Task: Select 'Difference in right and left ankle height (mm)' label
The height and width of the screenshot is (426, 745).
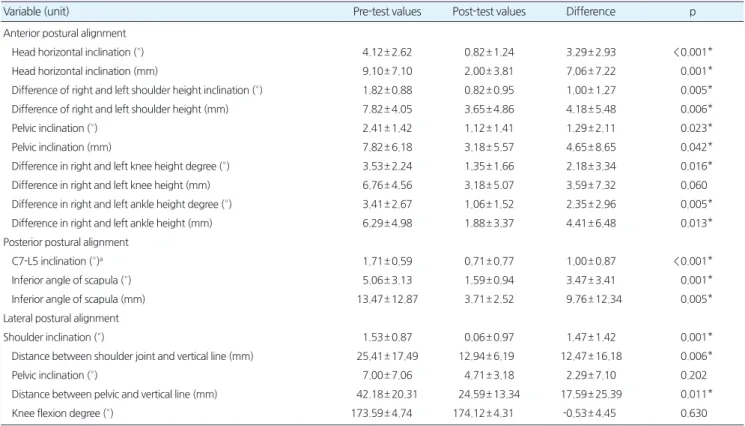Action: pyautogui.click(x=112, y=223)
